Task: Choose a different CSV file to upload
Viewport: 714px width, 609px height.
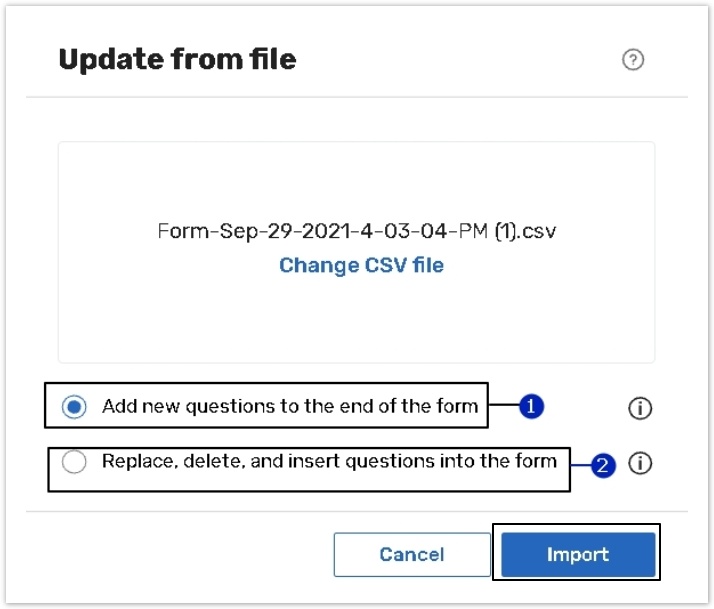Action: click(361, 265)
